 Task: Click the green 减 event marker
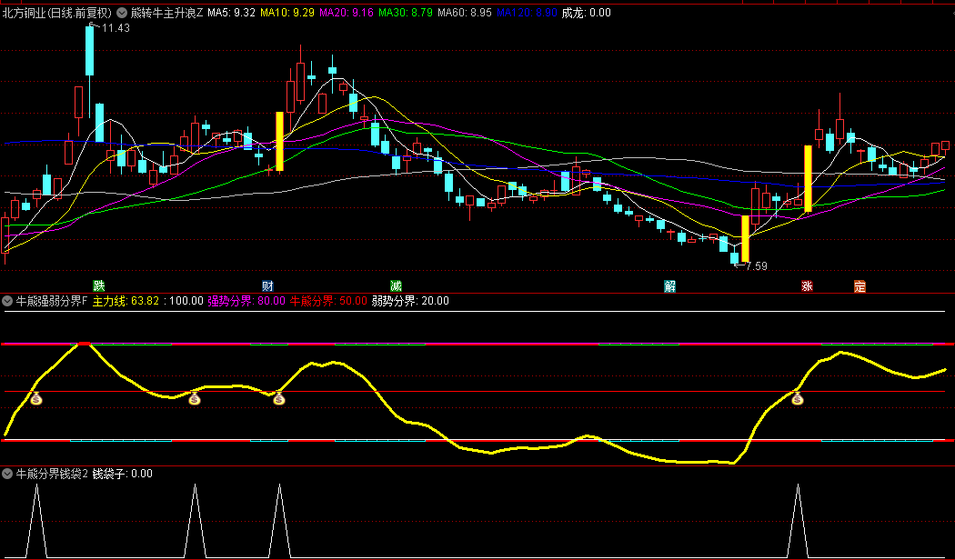[396, 285]
